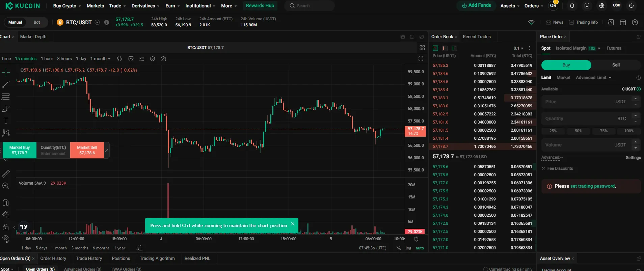Select the text annotation tool
The height and width of the screenshot is (271, 644).
pos(6,121)
